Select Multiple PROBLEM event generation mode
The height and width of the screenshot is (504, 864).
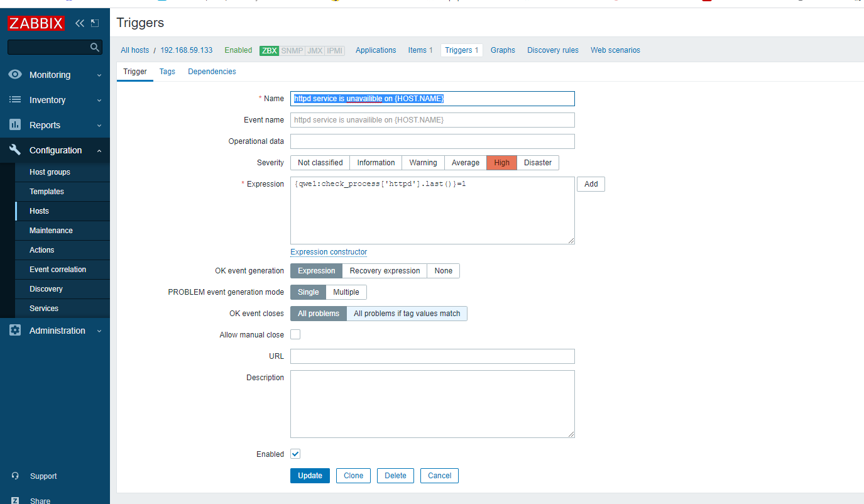346,292
